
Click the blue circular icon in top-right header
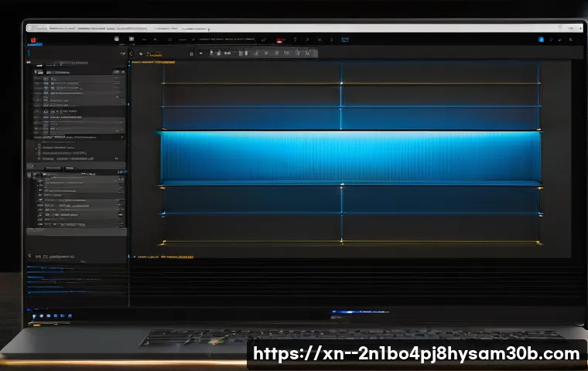[541, 39]
